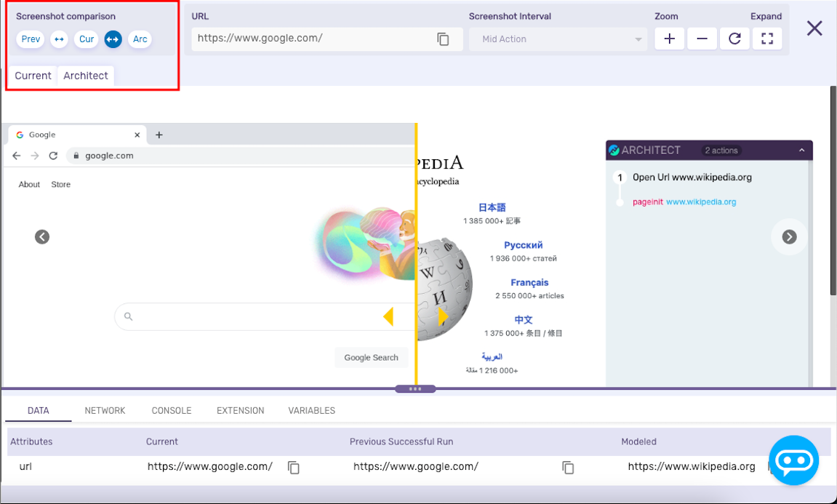Go to previous screenshot with left chevron
The width and height of the screenshot is (837, 504).
pyautogui.click(x=42, y=236)
